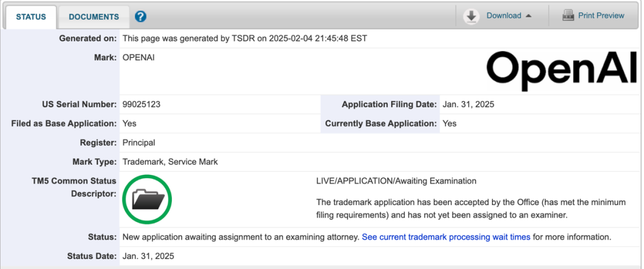Click the Currently Base Application Yes value

point(450,123)
